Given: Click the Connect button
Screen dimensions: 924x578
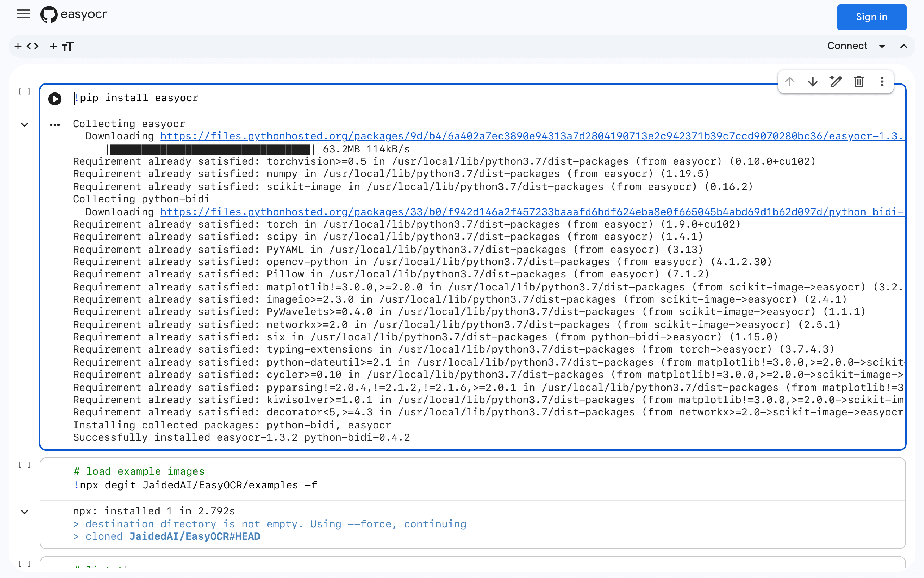Looking at the screenshot, I should [847, 46].
